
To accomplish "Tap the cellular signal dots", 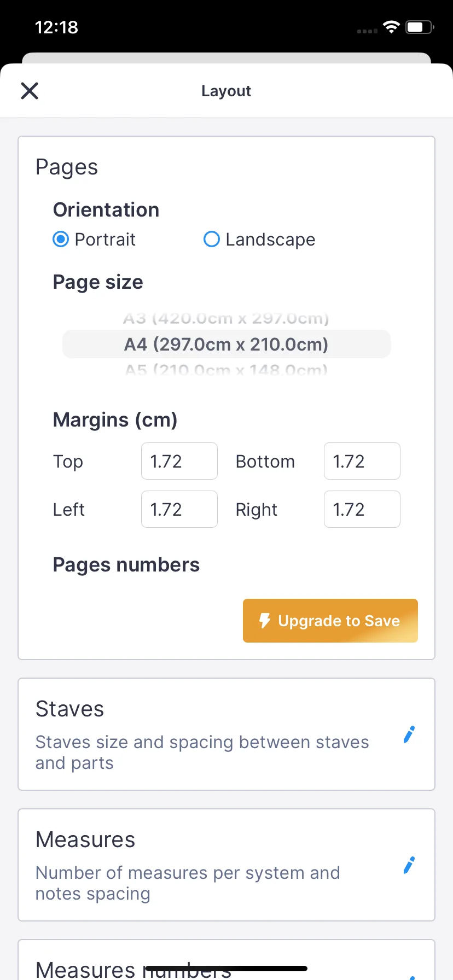I will pyautogui.click(x=367, y=31).
